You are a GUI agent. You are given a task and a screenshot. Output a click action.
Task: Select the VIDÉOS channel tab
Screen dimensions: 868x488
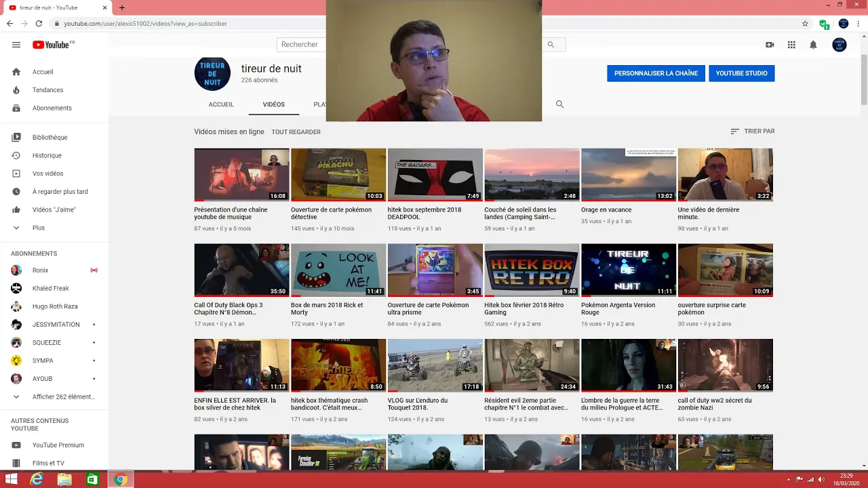click(274, 104)
